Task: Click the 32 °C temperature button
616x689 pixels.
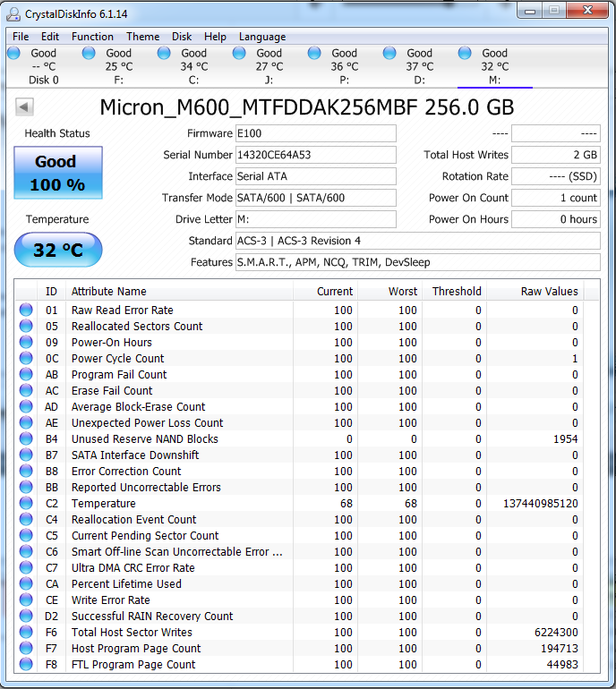Action: click(x=58, y=250)
